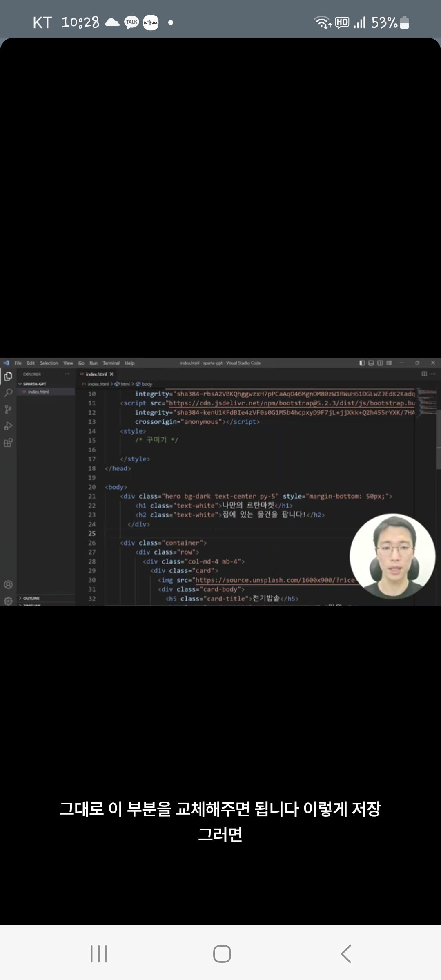Click the '/* 꾸미기 */' comment
Screen dimensions: 441x980
pos(156,440)
